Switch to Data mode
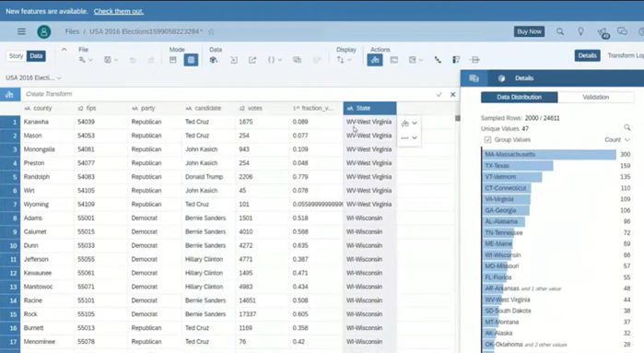The image size is (644, 353). tap(36, 56)
